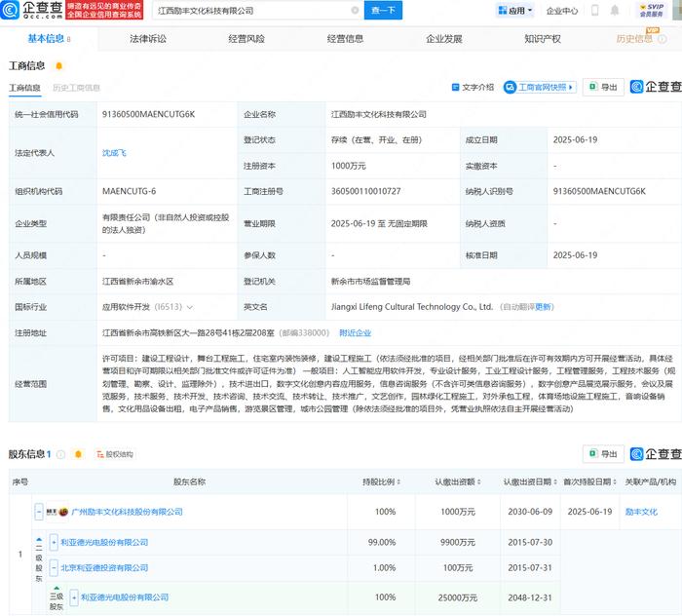Click orange bell icon beside 工商信息 heading
This screenshot has height=616, width=682.
pyautogui.click(x=59, y=65)
